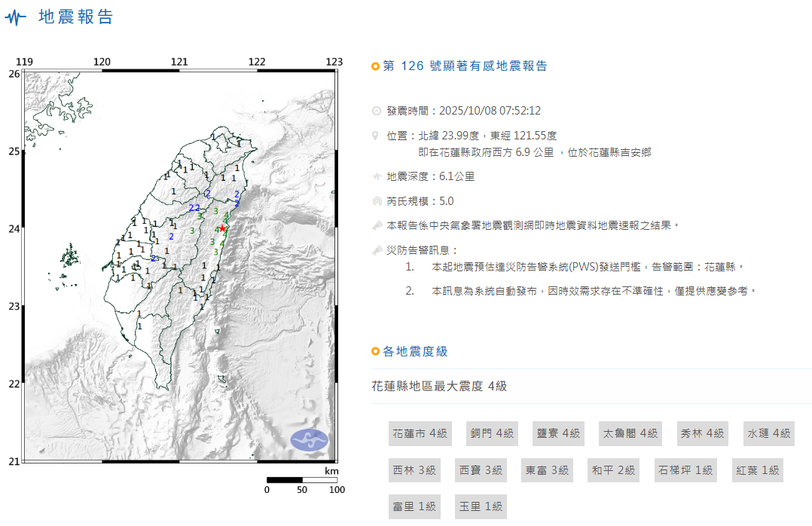Select the 西林 3級 station tag
812x526 pixels.
coord(414,470)
